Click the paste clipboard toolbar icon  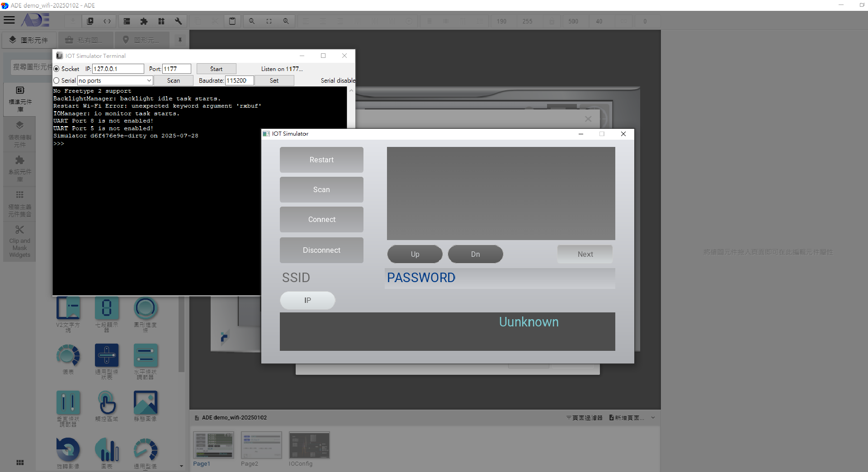click(x=232, y=21)
